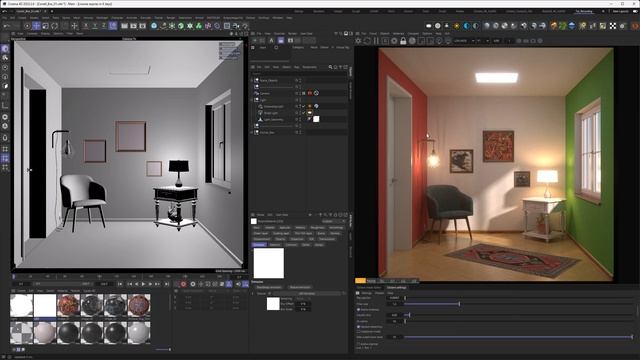Screen dimensions: 640x360
Task: Select the Rotate tool
Action: pos(54,26)
